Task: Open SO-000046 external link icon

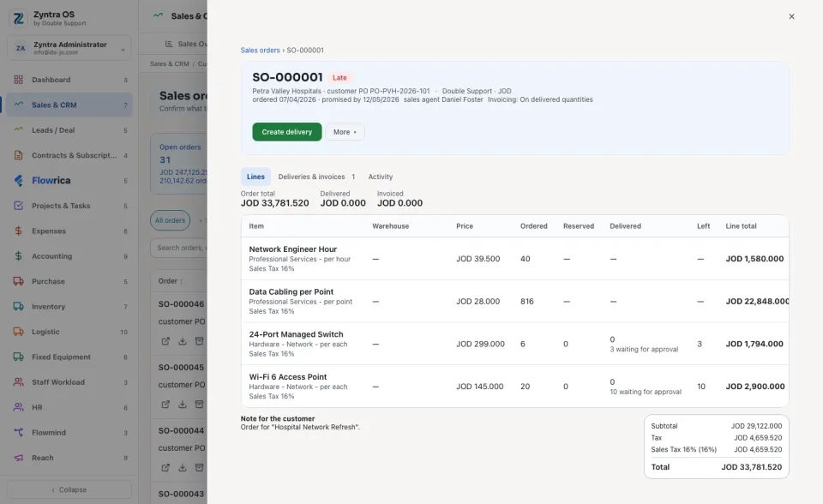Action: pos(165,341)
